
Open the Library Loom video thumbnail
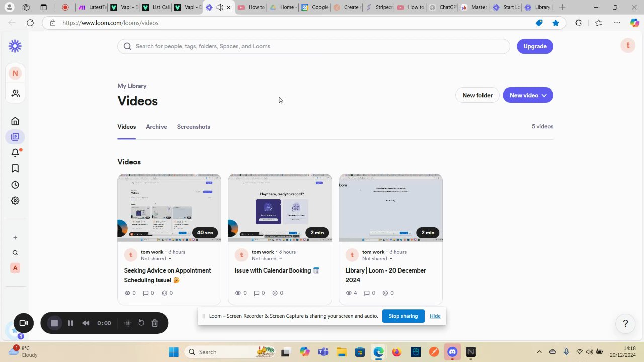click(390, 208)
